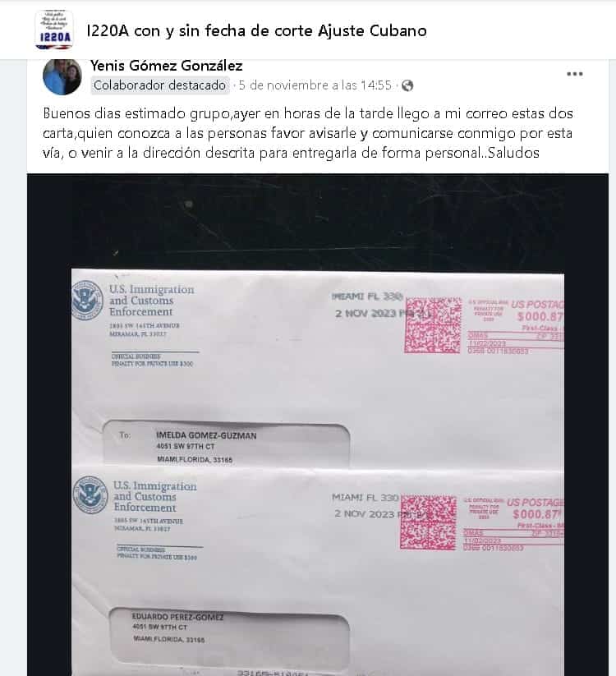View Yenis Gómez González's profile picture
Image resolution: width=616 pixels, height=676 pixels.
62,76
